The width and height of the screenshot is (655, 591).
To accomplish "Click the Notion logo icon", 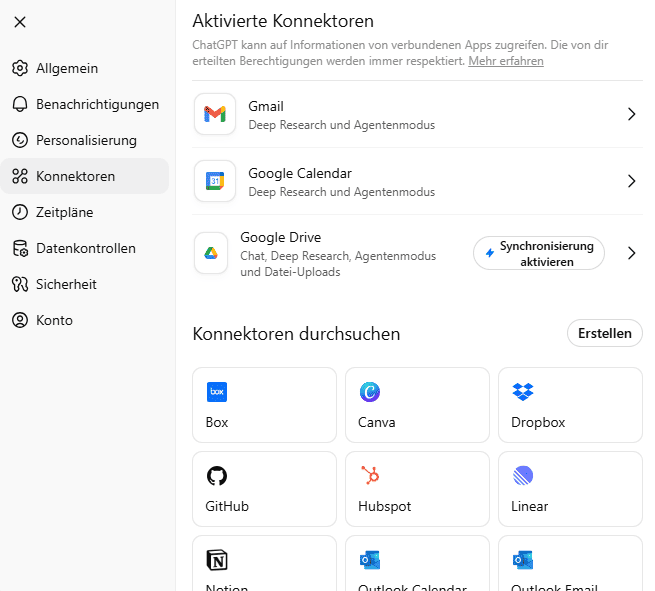I will [x=217, y=560].
